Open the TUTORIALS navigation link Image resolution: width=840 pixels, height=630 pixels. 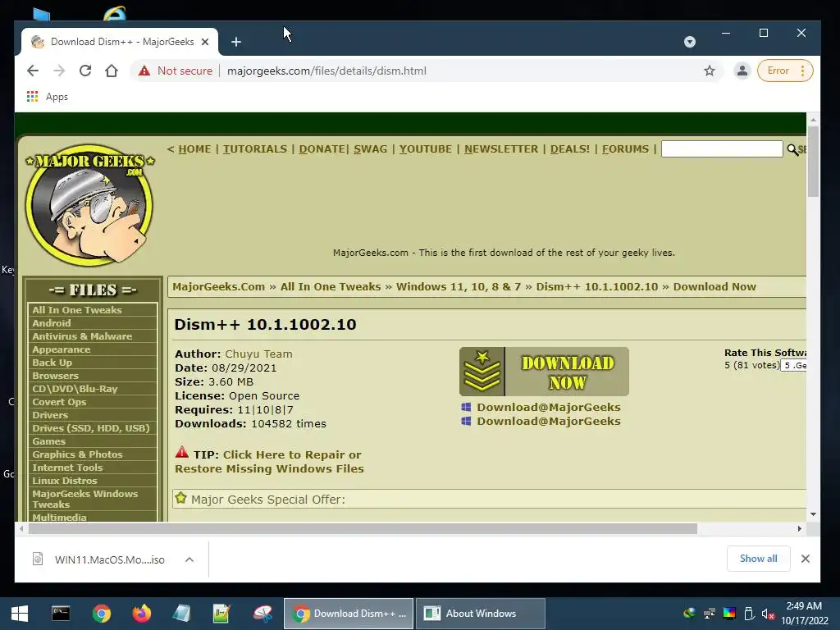[x=255, y=149]
